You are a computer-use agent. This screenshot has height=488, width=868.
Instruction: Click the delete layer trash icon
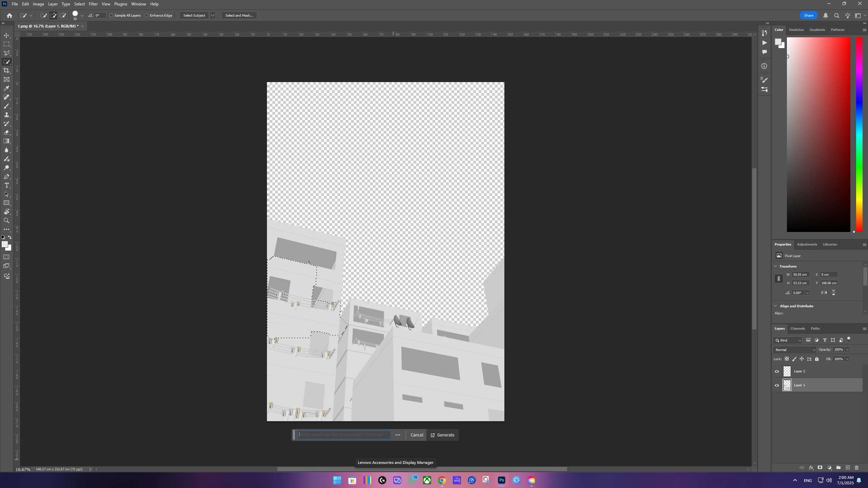856,468
